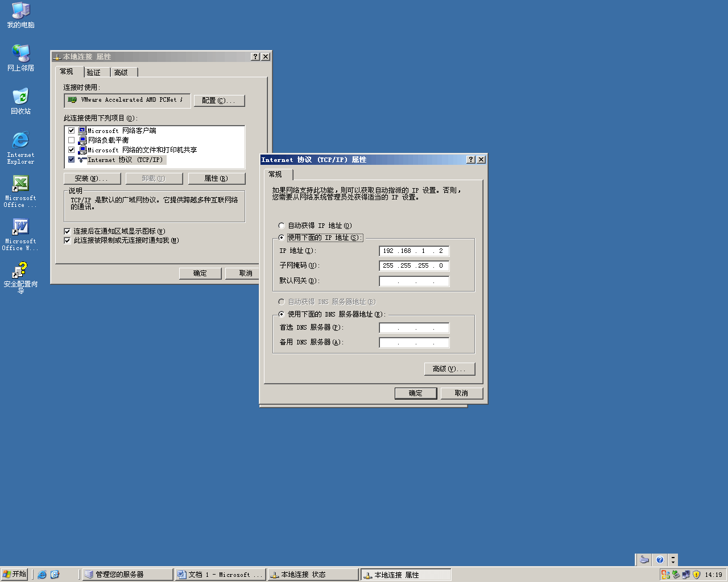Select the 自动获得 IP 地址 radio button
Viewport: 728px width, 582px height.
(x=282, y=226)
